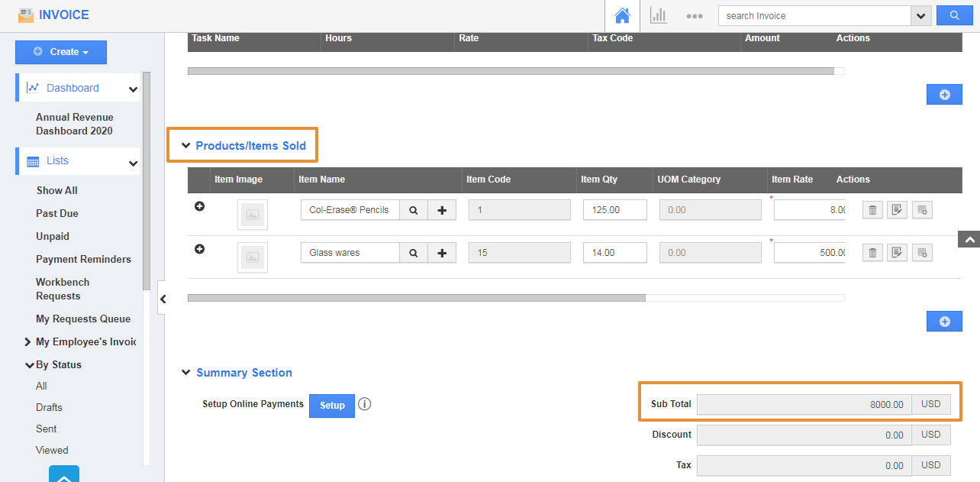Select Drafts under By Status
The width and height of the screenshot is (980, 482).
pyautogui.click(x=49, y=407)
